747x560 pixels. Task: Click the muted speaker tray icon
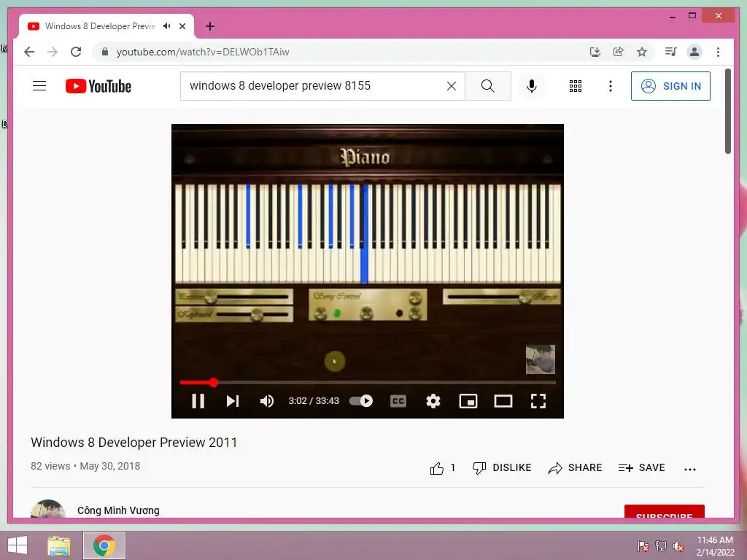(678, 546)
